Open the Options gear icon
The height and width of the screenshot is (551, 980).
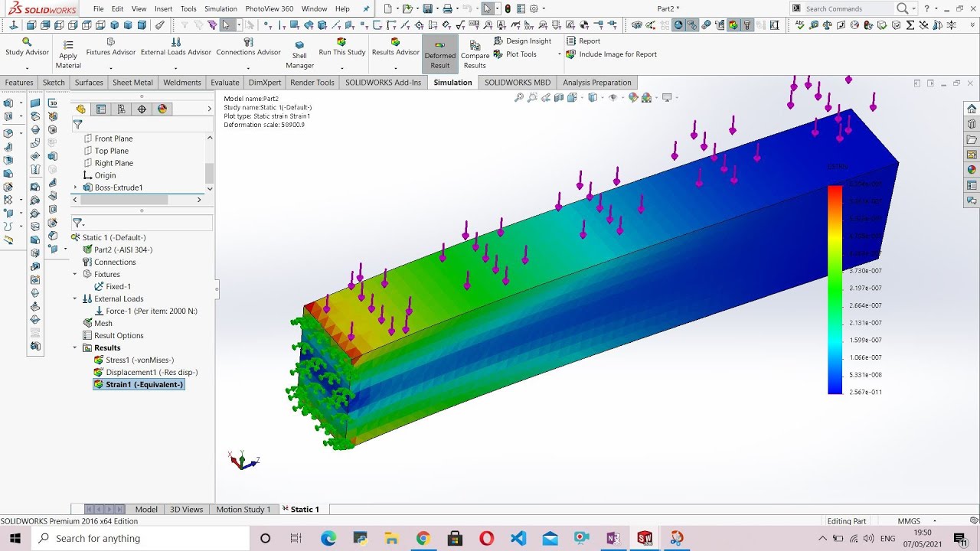pyautogui.click(x=534, y=9)
